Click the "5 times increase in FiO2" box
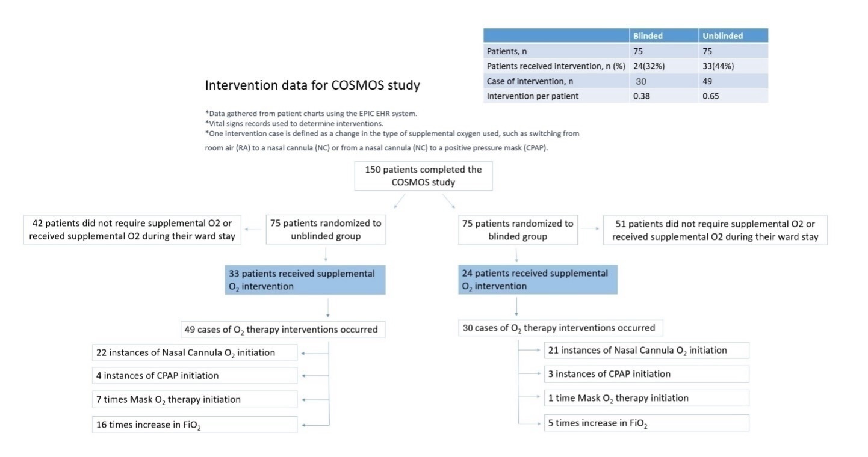The height and width of the screenshot is (457, 868). click(646, 423)
